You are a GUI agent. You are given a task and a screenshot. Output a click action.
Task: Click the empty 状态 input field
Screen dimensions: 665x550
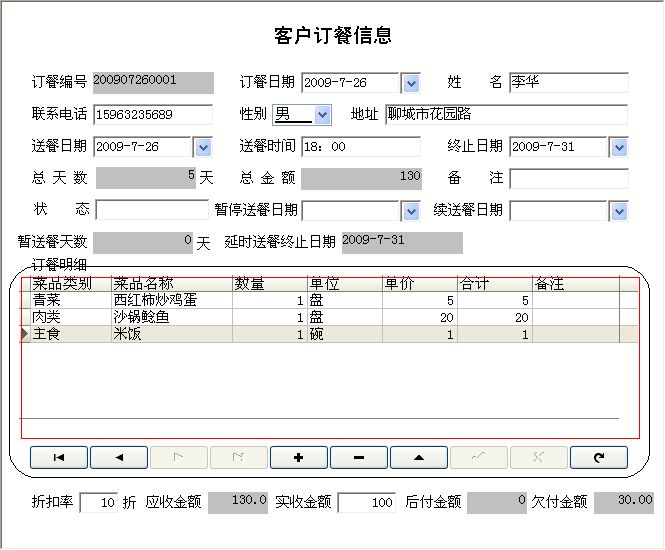coord(152,209)
